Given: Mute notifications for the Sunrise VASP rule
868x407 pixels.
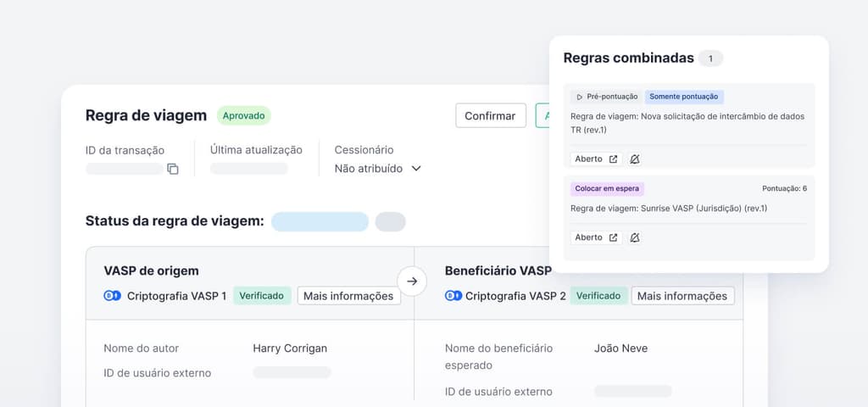Looking at the screenshot, I should (x=635, y=237).
